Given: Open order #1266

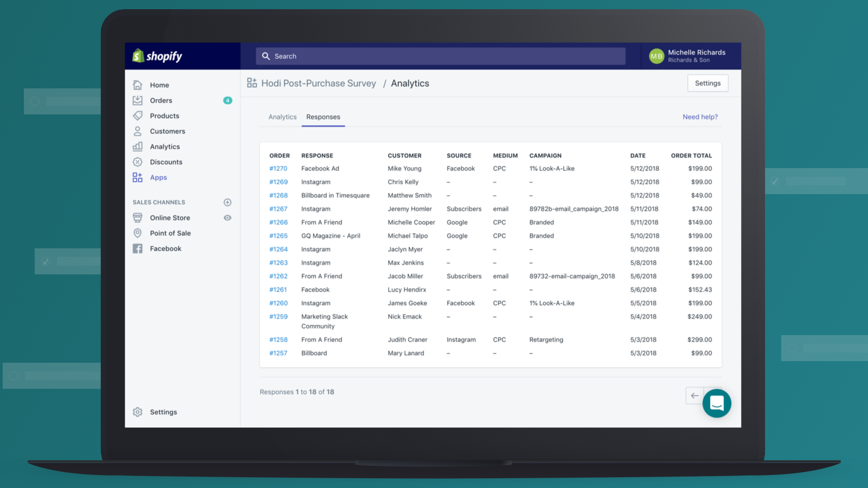Looking at the screenshot, I should [278, 222].
